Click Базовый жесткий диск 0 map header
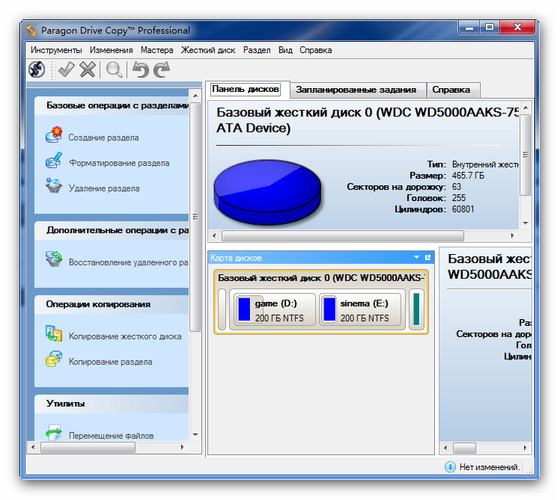Viewport: 560px width, 500px height. pos(321,278)
